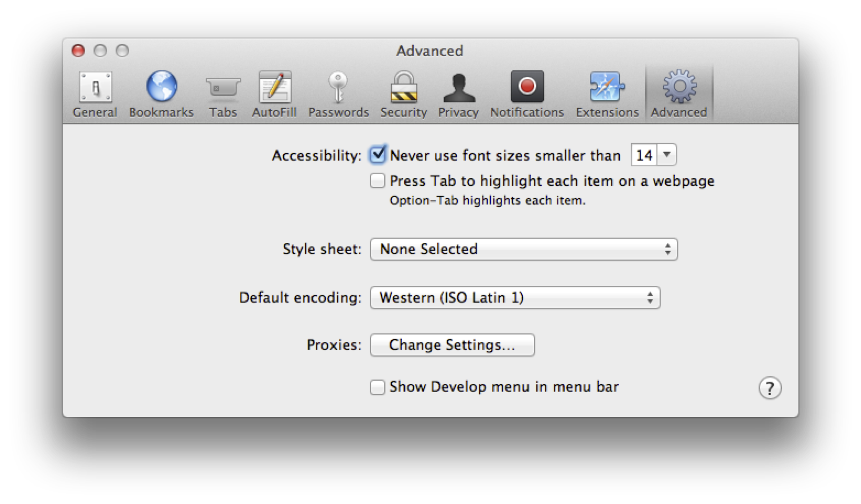Viewport: 861px width, 504px height.
Task: Enable Press Tab to highlight each item
Action: pos(377,181)
